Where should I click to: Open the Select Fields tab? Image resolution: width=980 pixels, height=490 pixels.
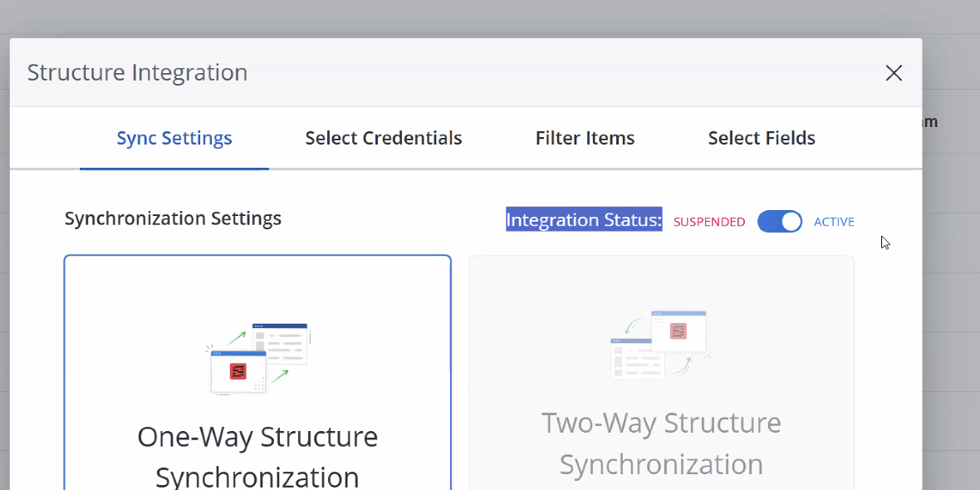coord(761,138)
